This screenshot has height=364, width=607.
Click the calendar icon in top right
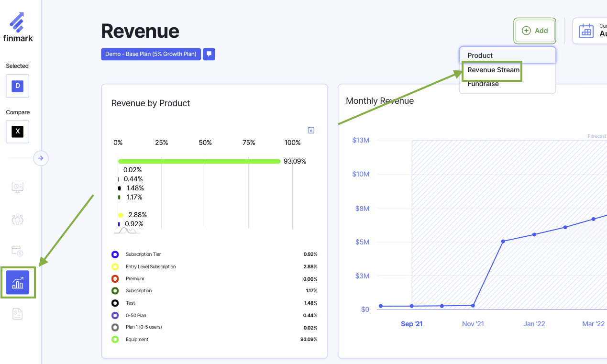(586, 31)
